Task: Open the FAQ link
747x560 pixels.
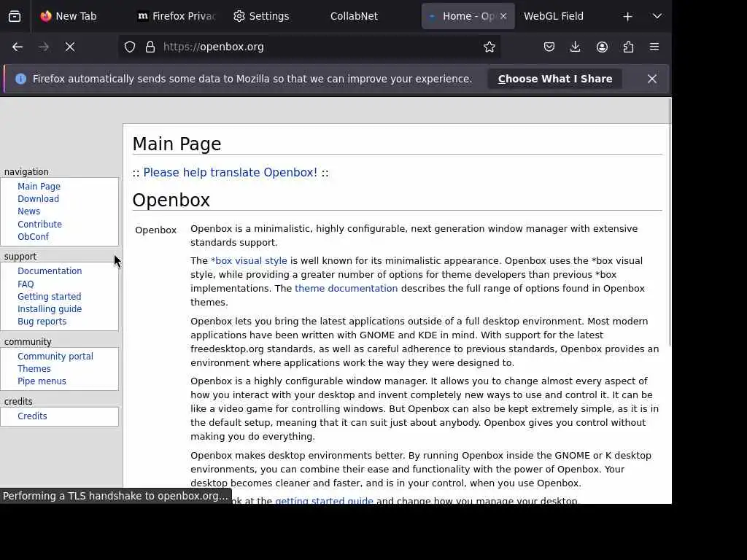Action: pyautogui.click(x=26, y=284)
